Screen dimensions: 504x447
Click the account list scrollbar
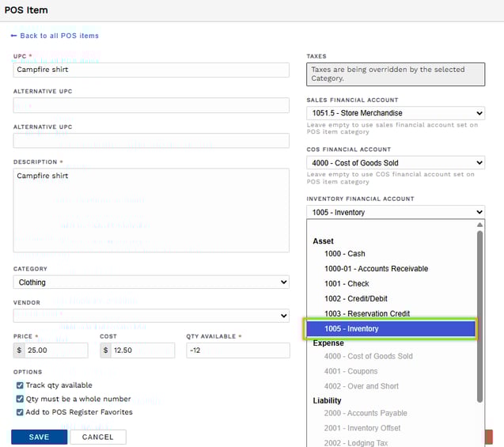point(479,316)
